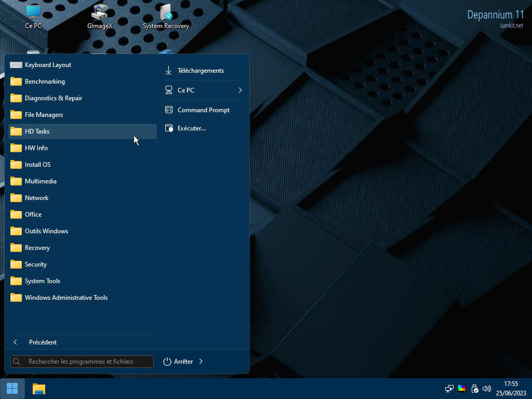Open the volume speaker tray icon

tap(487, 389)
